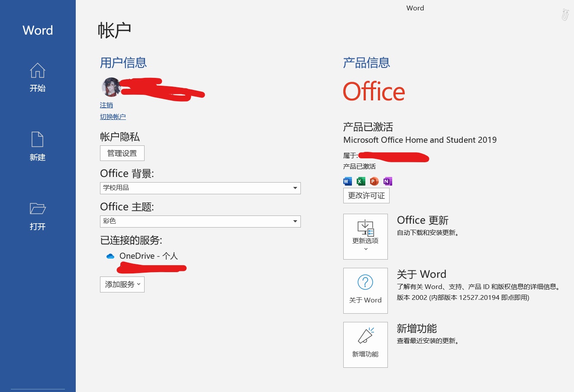Click the Excel app icon under 产品已激活

[361, 181]
